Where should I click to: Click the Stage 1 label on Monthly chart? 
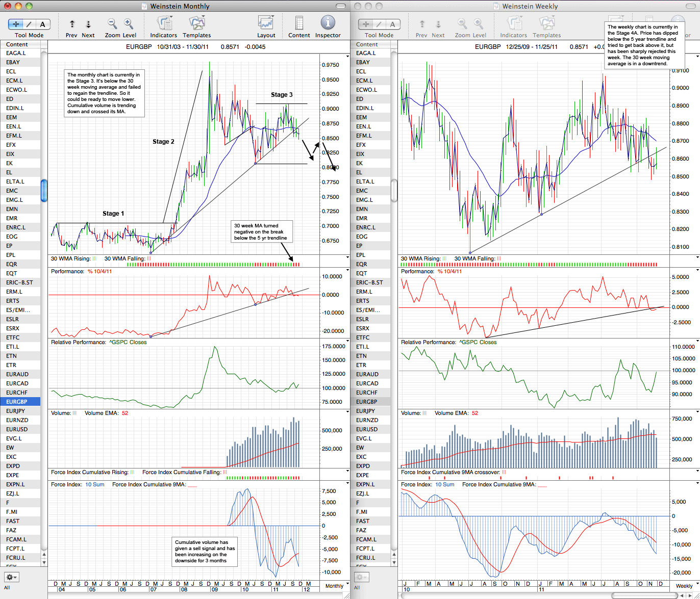113,214
